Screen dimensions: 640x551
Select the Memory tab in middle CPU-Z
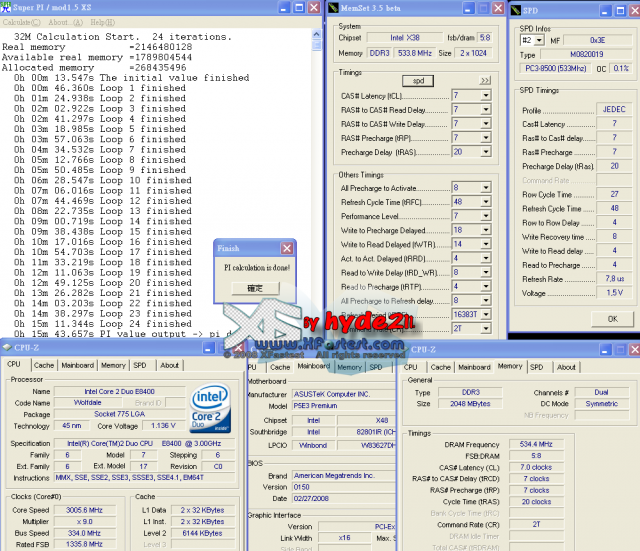[349, 367]
